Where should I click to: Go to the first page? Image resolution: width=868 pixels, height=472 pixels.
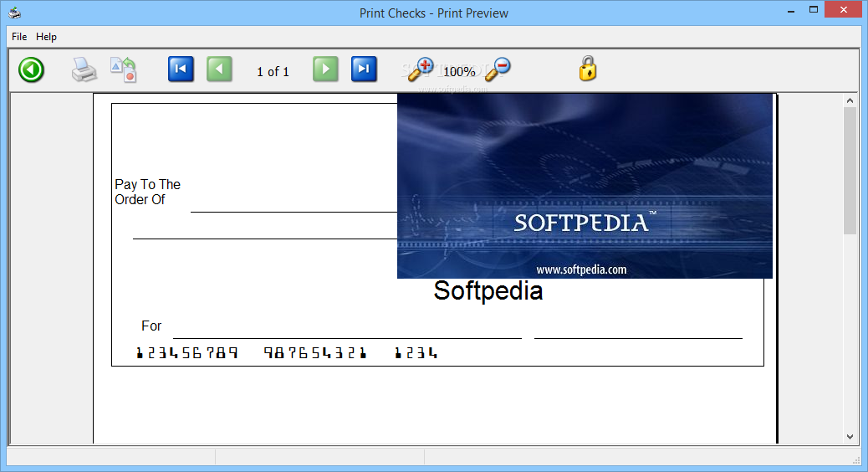point(181,69)
